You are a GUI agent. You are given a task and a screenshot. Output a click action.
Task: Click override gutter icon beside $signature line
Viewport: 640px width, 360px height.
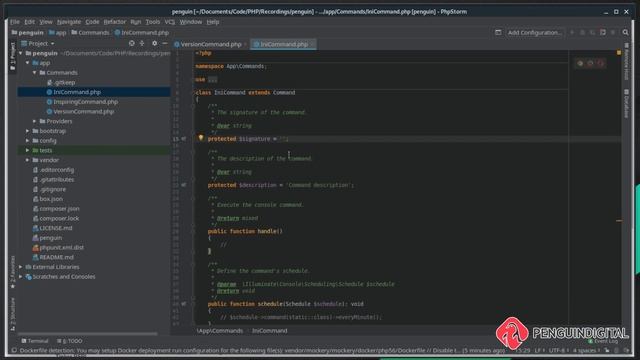point(184,139)
